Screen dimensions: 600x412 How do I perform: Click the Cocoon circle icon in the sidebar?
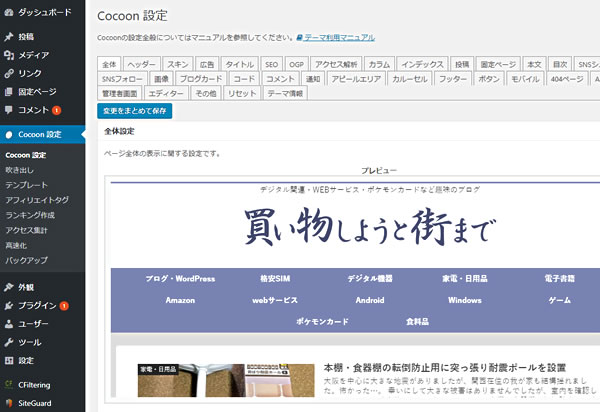pos(9,135)
